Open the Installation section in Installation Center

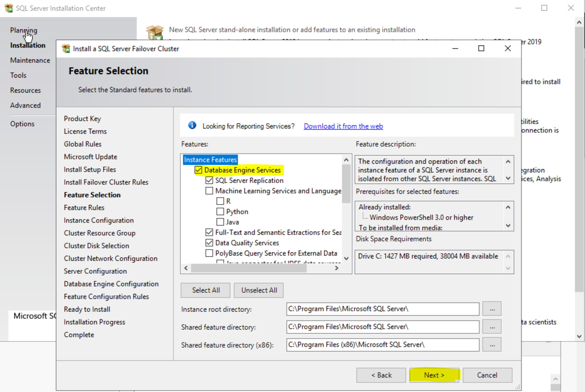pos(28,45)
